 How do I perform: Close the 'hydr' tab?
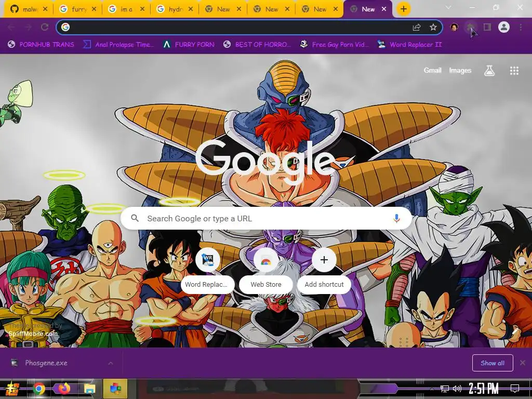(191, 9)
